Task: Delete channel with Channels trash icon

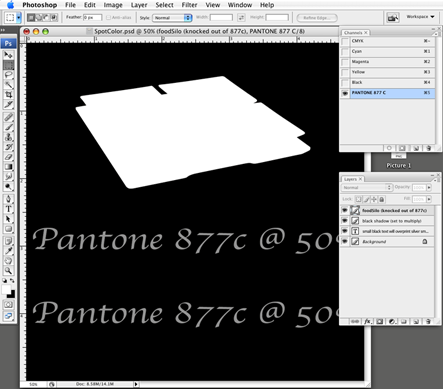Action: pos(429,148)
